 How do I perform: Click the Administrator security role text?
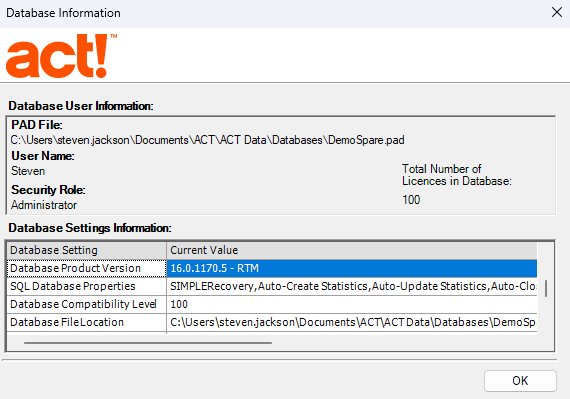[x=44, y=205]
